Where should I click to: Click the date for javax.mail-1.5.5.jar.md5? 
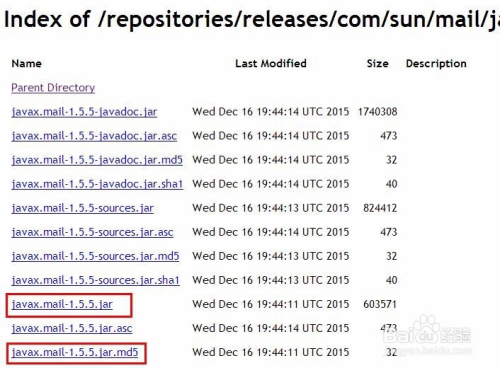tap(271, 352)
